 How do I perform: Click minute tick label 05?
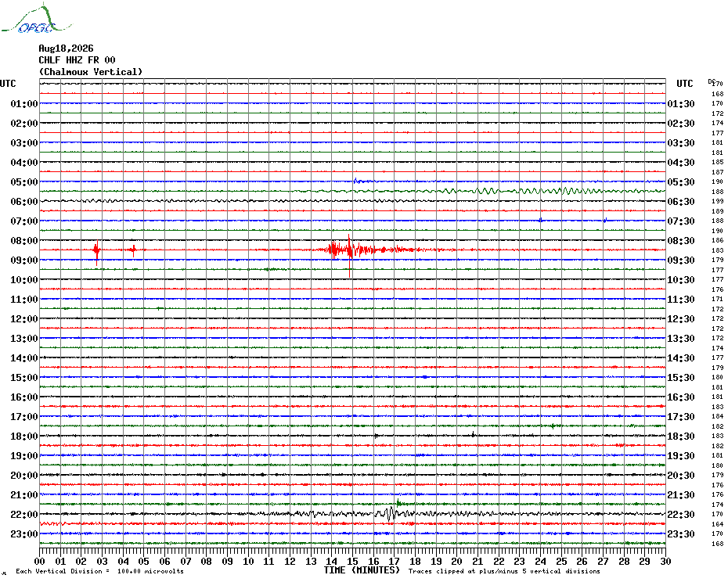(x=144, y=562)
